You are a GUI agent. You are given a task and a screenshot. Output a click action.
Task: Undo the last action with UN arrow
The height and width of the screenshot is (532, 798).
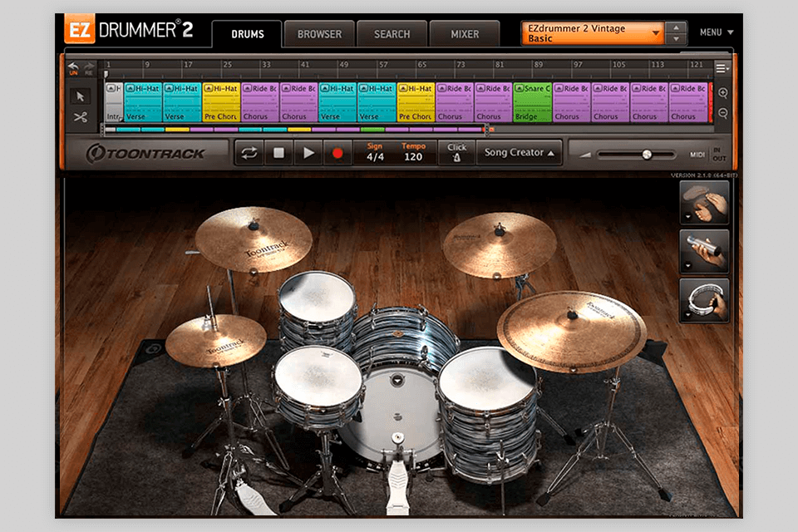coord(73,68)
